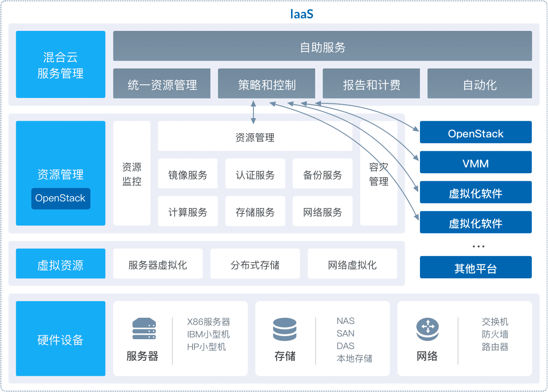Image resolution: width=548 pixels, height=392 pixels.
Task: Select the 认证服务 tile
Action: tap(255, 174)
